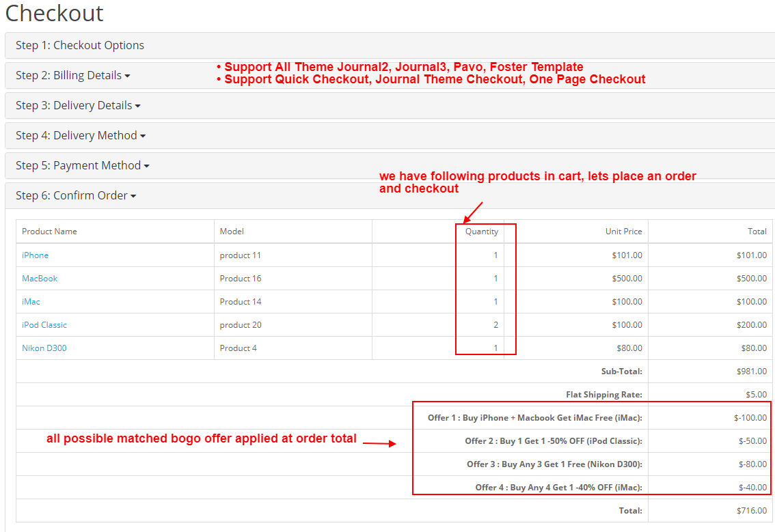Select model cell 'Product 16'
This screenshot has height=532, width=775.
point(241,279)
